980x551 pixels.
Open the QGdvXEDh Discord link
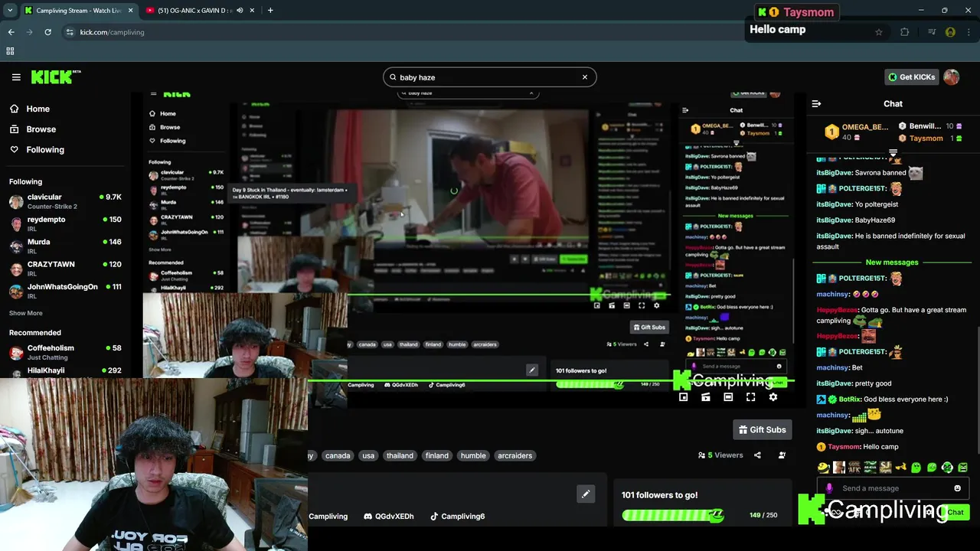coord(389,517)
